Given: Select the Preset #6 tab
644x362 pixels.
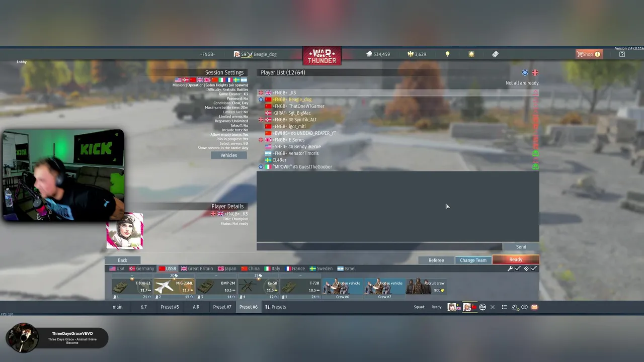Looking at the screenshot, I should point(249,307).
